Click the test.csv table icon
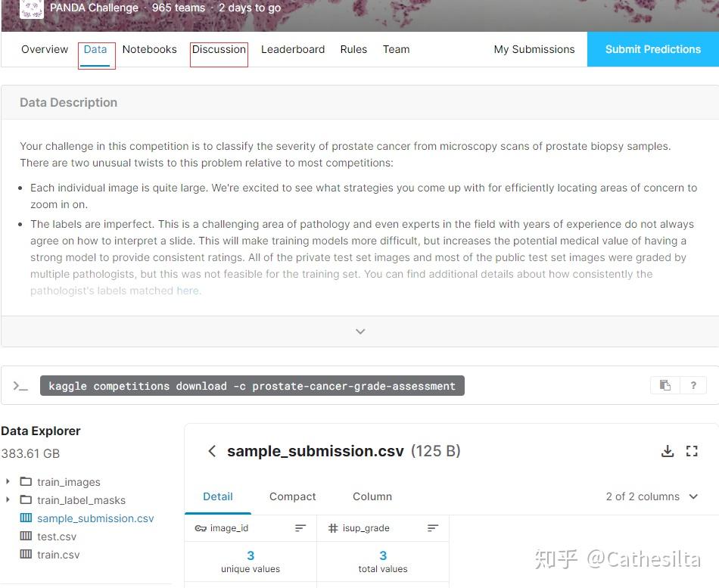This screenshot has height=588, width=719. tap(26, 536)
